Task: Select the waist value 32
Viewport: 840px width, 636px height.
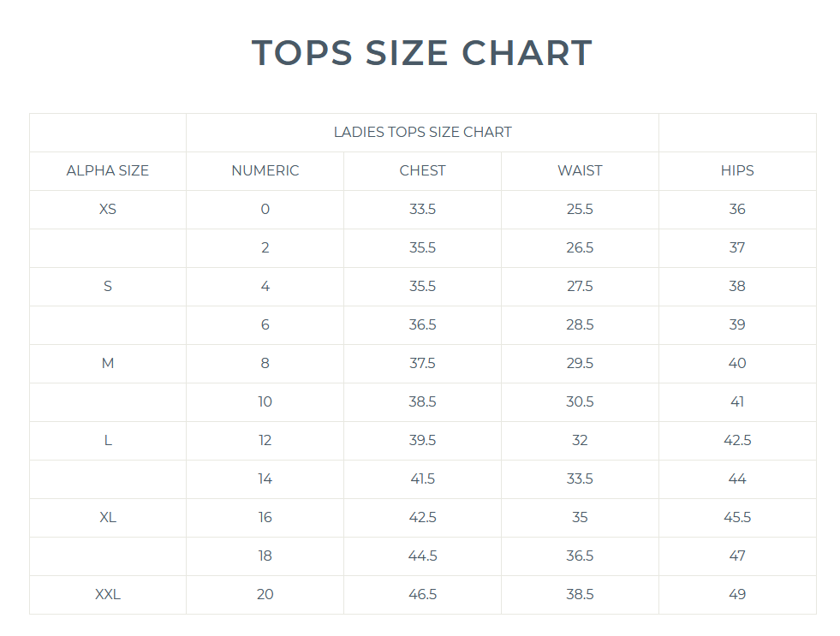Action: click(580, 440)
